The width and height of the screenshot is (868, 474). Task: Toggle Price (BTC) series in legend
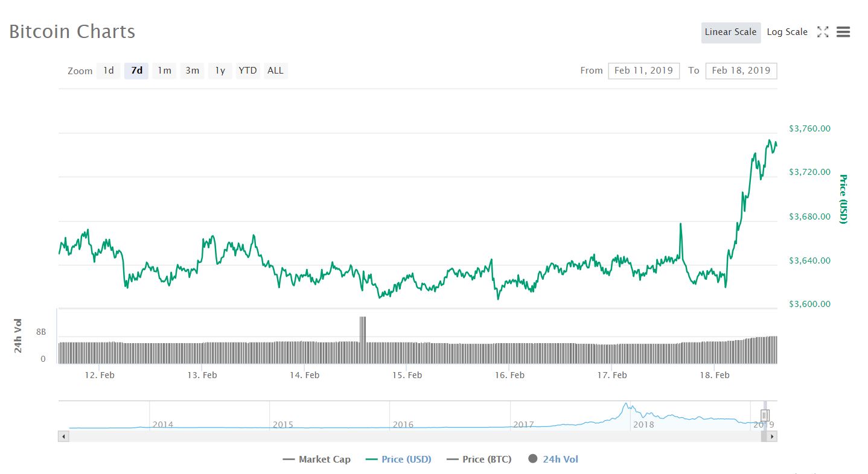(x=479, y=460)
